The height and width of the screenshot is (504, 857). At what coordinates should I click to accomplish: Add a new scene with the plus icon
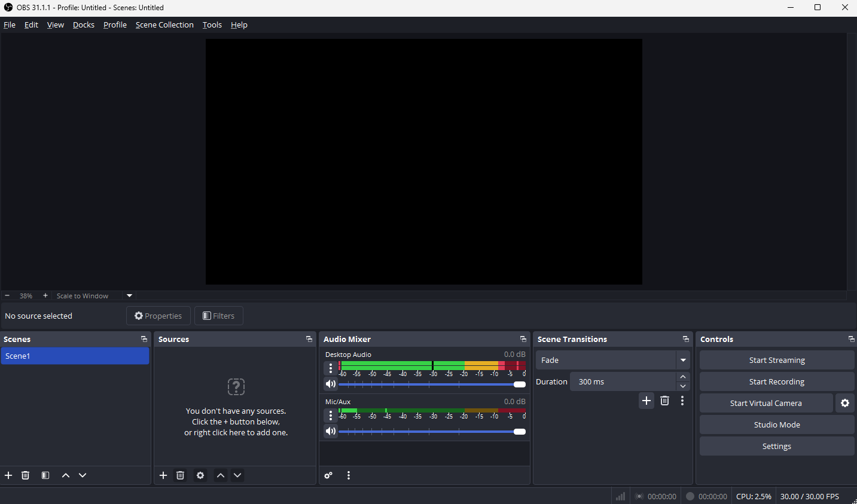[x=8, y=475]
